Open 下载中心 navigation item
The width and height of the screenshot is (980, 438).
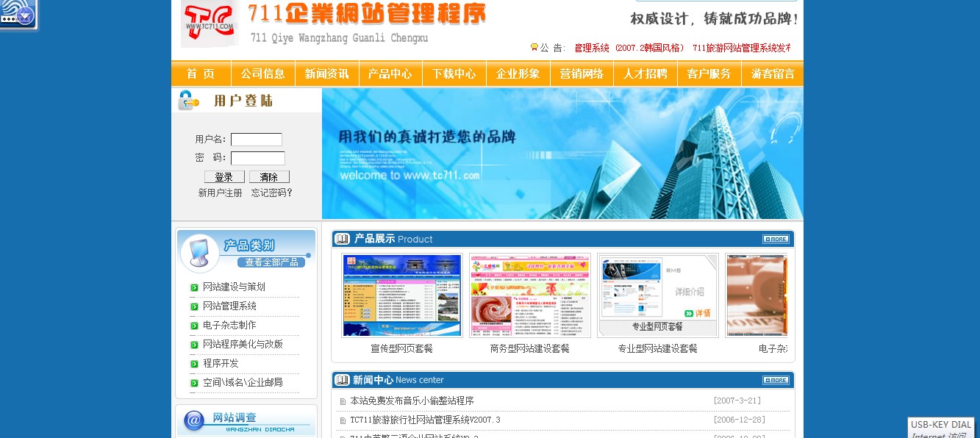454,73
